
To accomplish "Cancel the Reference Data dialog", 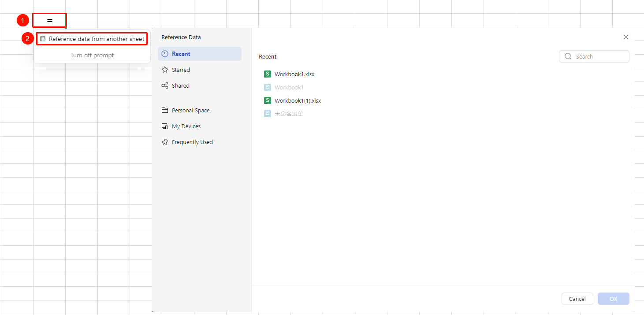I will click(x=577, y=299).
